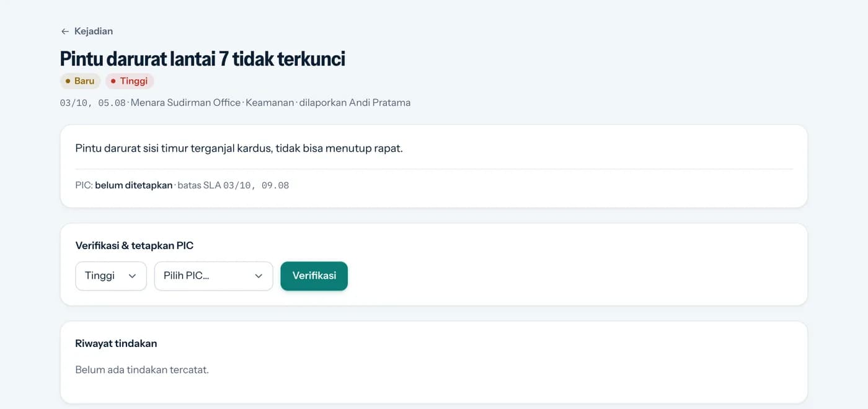Click Menara Sudirman Office text
The width and height of the screenshot is (868, 409).
click(186, 103)
